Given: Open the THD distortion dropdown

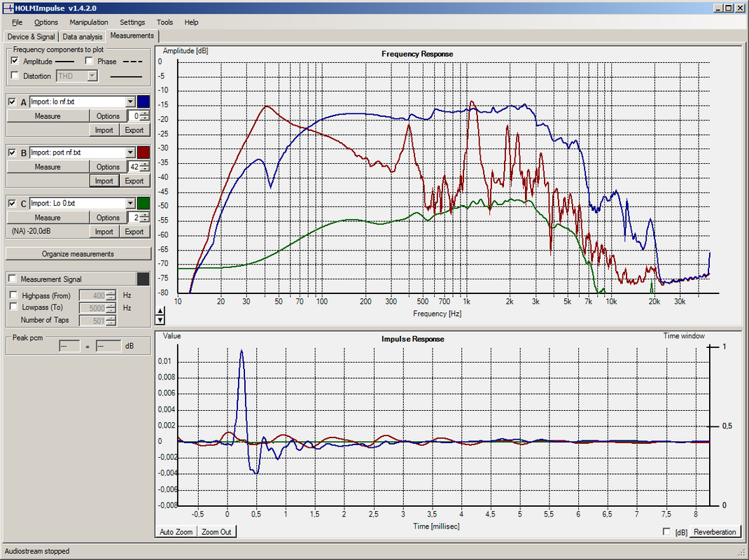Looking at the screenshot, I should tap(92, 76).
